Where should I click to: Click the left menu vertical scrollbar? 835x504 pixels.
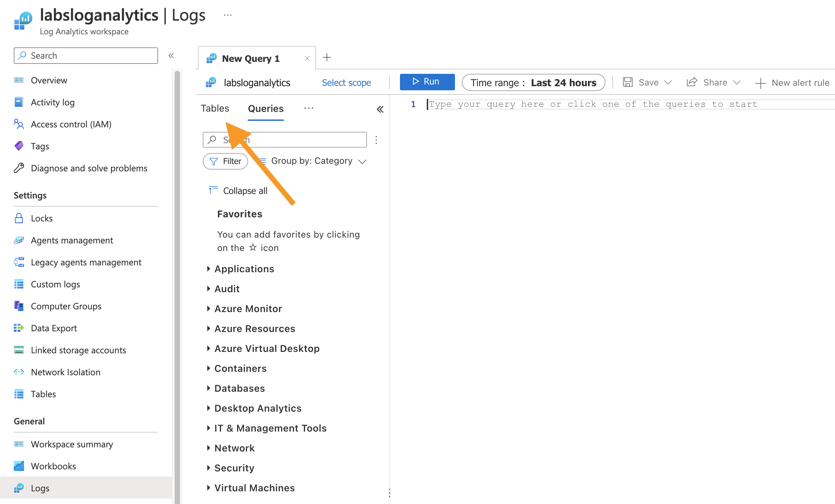[x=177, y=287]
